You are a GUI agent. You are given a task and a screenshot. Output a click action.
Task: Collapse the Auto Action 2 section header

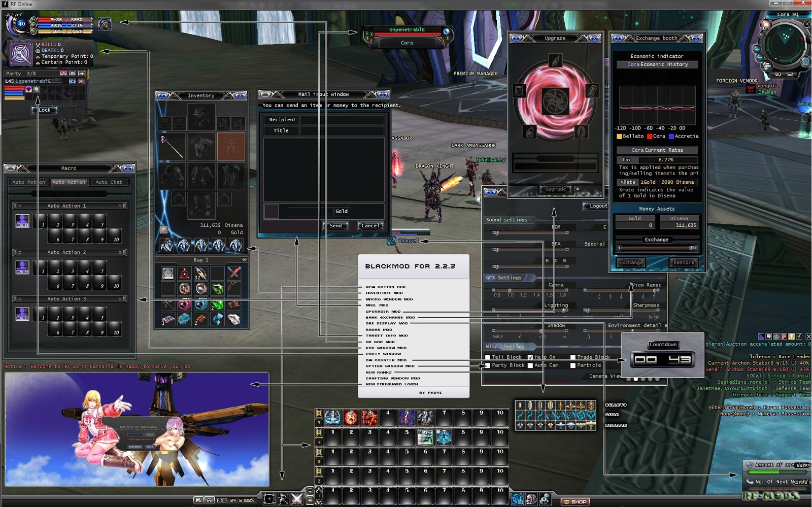pyautogui.click(x=70, y=252)
